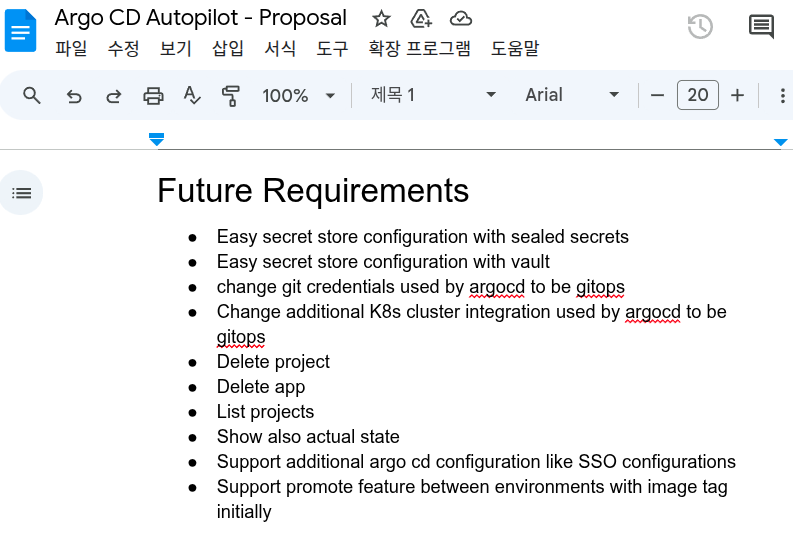Screen dimensions: 793x536
Task: Open the 도구 menu
Action: [332, 49]
